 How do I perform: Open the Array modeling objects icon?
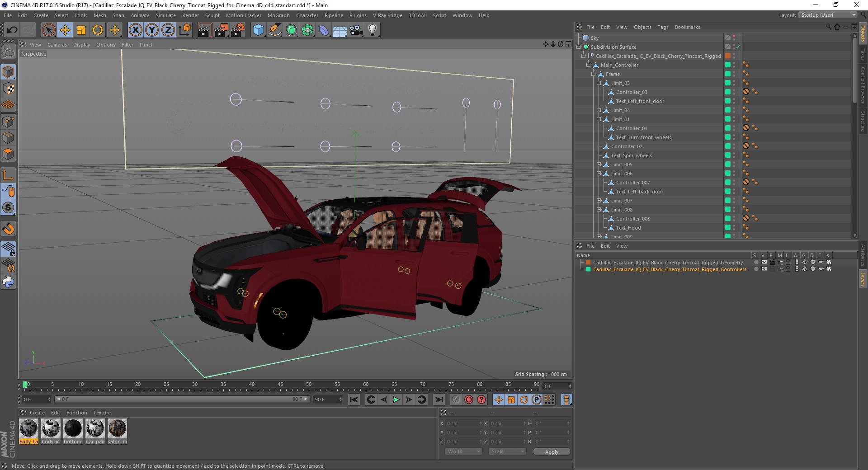click(x=307, y=30)
